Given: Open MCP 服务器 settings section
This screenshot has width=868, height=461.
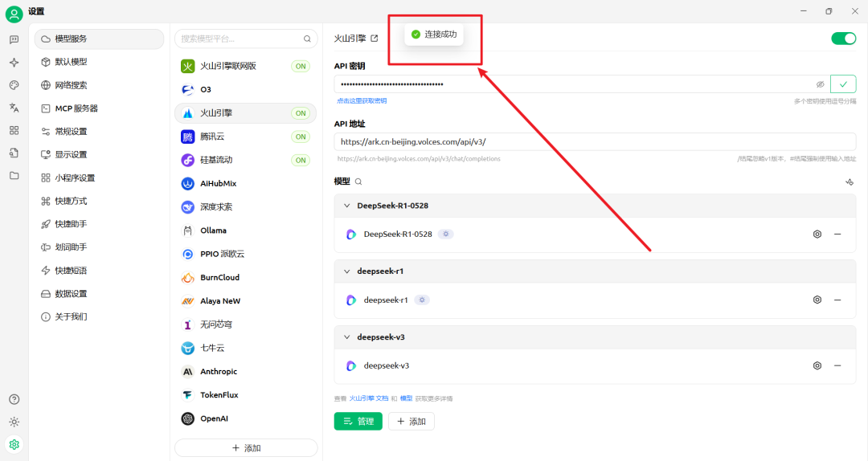Looking at the screenshot, I should (x=99, y=108).
